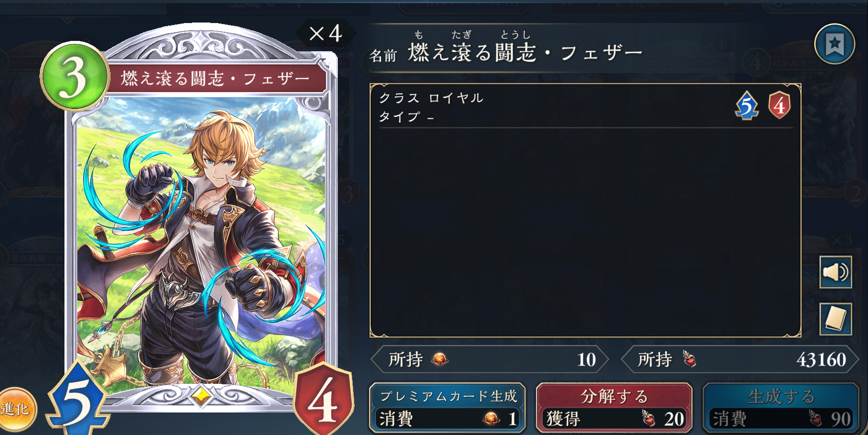Click the ×4 owned count label
Viewport: 868px width, 435px height.
[325, 34]
